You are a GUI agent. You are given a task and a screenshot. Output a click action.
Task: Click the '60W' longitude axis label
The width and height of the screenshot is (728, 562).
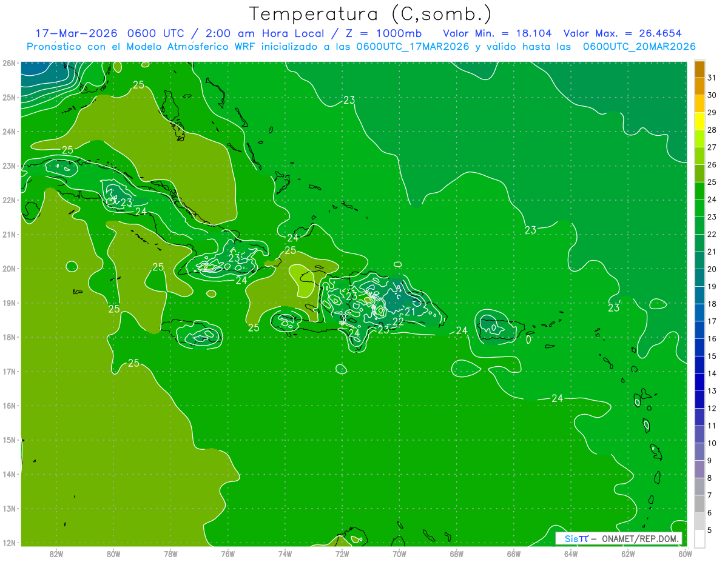click(686, 553)
